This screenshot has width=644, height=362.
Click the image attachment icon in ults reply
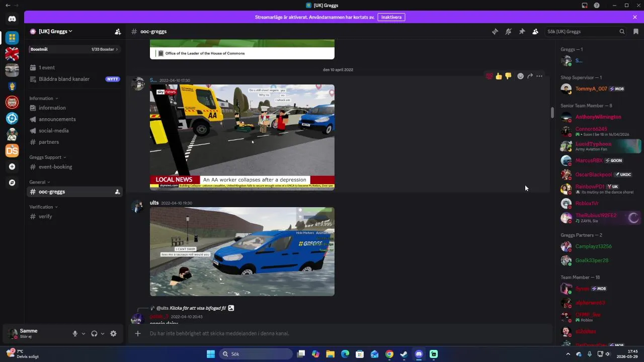pyautogui.click(x=231, y=308)
